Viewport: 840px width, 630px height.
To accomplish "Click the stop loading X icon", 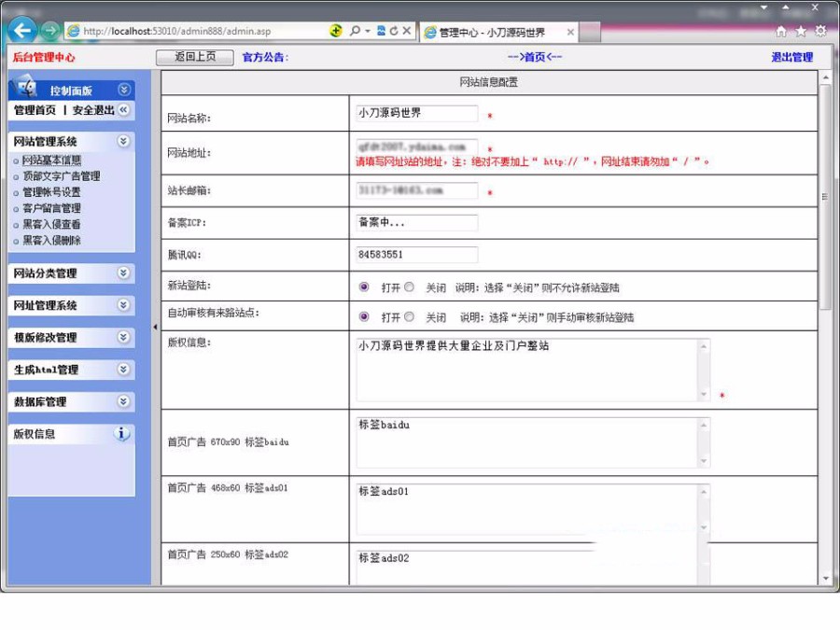I will [407, 31].
